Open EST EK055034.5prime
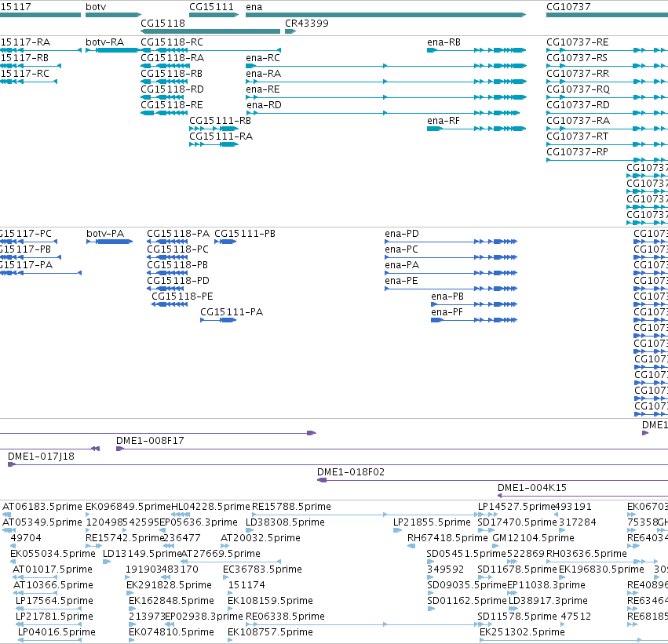668x644 pixels. (53, 555)
